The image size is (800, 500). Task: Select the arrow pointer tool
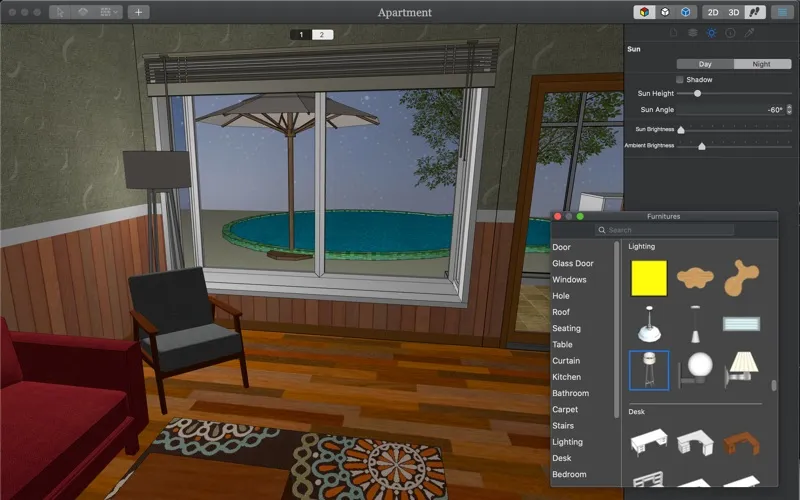(60, 12)
